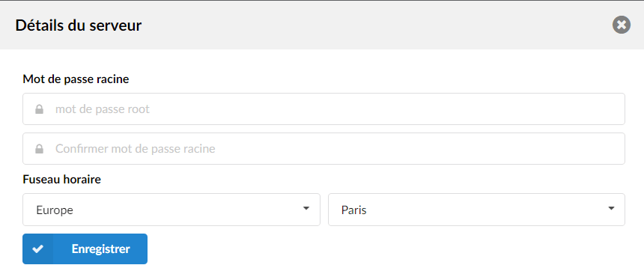Click the gray dialog header bar
This screenshot has width=644, height=271.
click(x=322, y=25)
